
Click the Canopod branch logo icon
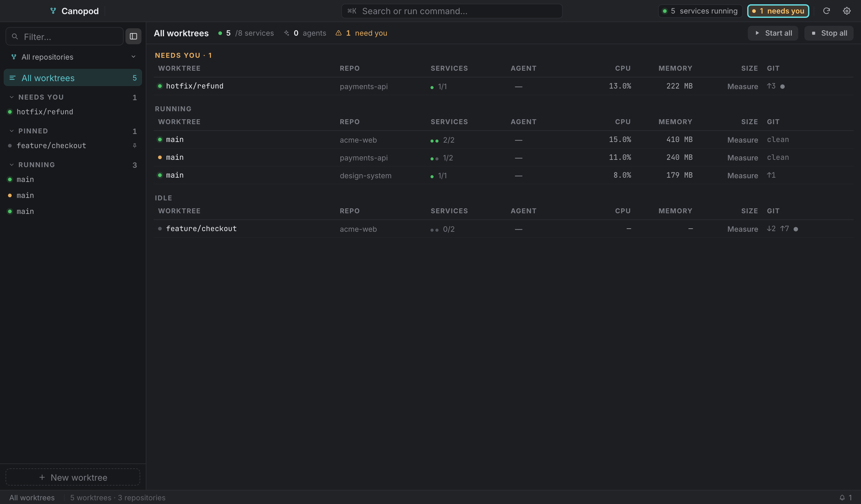(53, 11)
